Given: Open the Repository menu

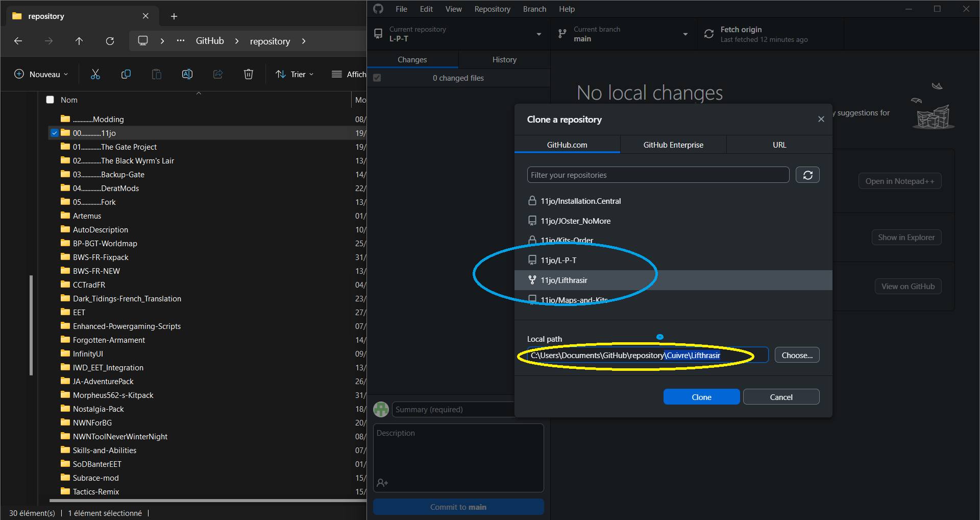Looking at the screenshot, I should 492,9.
